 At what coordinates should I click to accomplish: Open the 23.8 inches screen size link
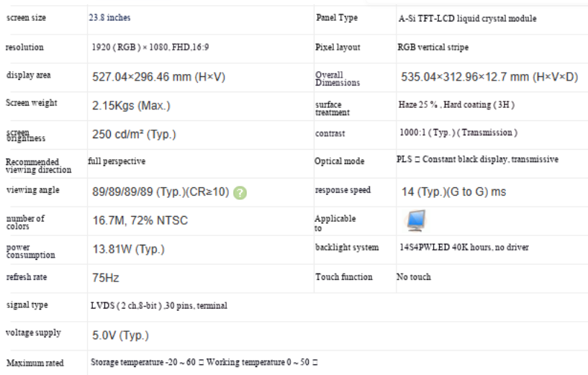[x=109, y=17]
